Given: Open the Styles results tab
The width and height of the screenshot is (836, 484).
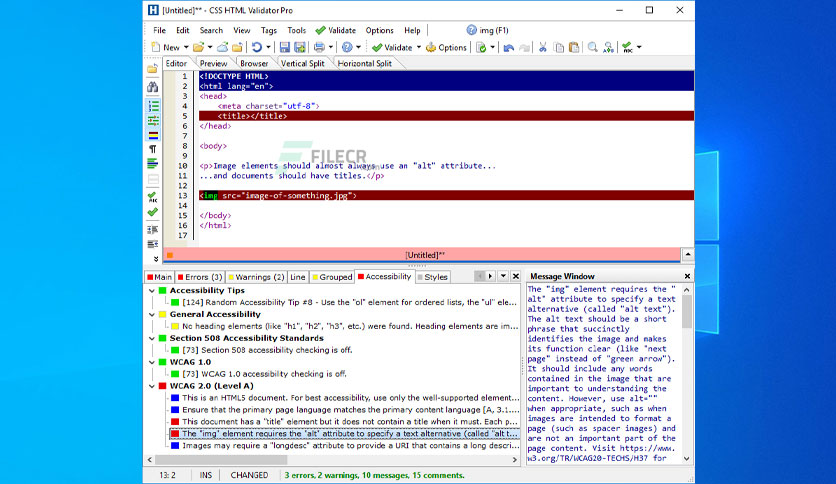Looking at the screenshot, I should click(x=432, y=277).
